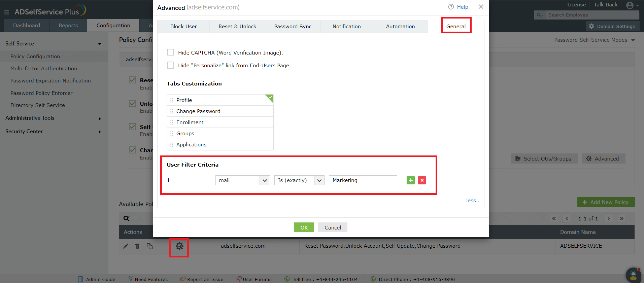Toggle the Reset policy checkbox in background

133,80
